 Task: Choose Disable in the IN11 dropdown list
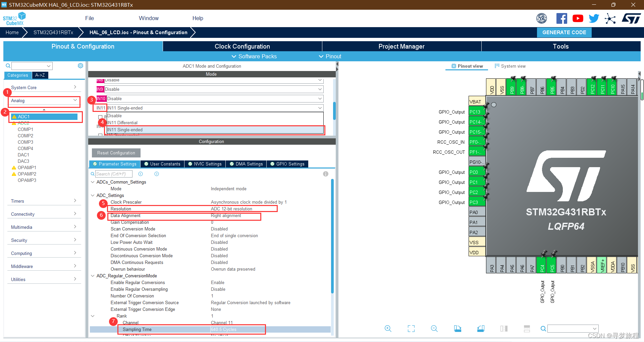pos(215,116)
